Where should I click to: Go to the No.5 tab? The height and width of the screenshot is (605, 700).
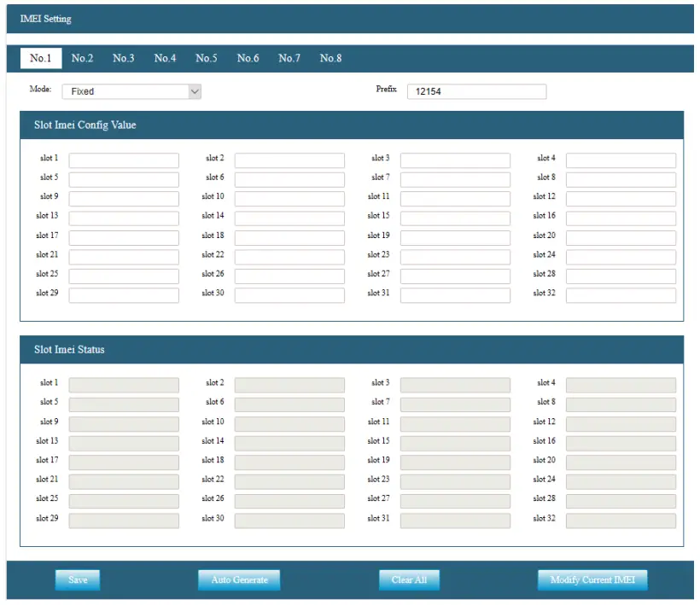point(207,58)
